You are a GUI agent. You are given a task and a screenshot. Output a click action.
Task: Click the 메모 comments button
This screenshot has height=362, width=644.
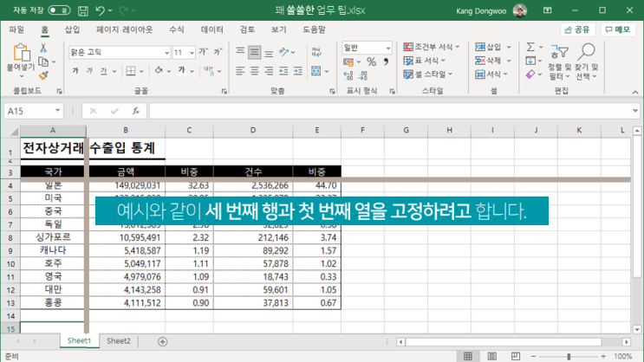click(x=618, y=29)
